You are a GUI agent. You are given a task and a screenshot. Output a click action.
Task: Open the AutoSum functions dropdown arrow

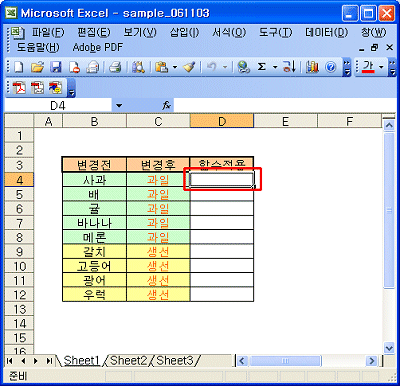tap(275, 67)
